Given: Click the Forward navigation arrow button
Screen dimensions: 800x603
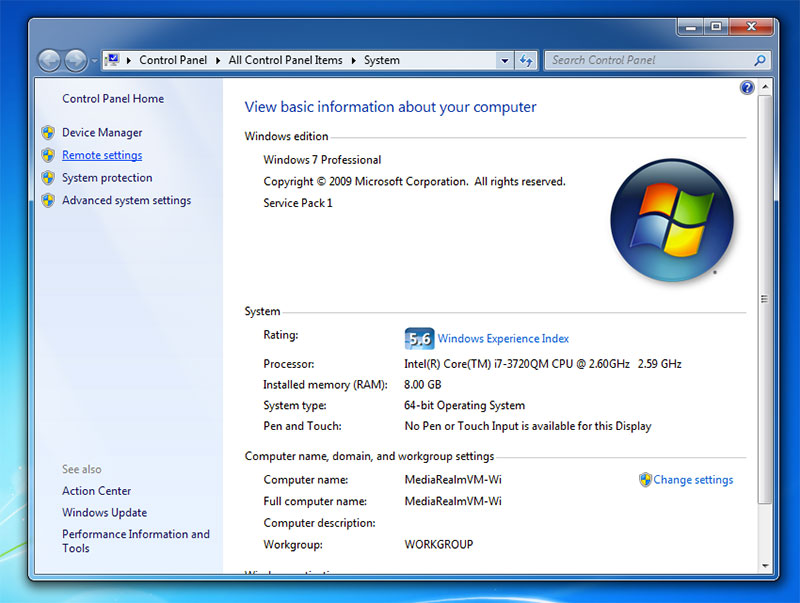Looking at the screenshot, I should [x=76, y=61].
